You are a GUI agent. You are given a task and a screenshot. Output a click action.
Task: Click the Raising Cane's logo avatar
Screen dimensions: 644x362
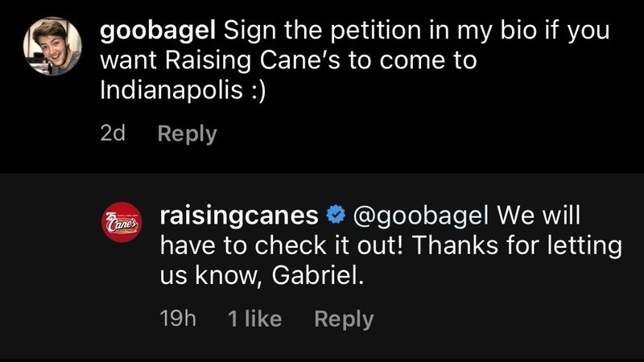119,227
